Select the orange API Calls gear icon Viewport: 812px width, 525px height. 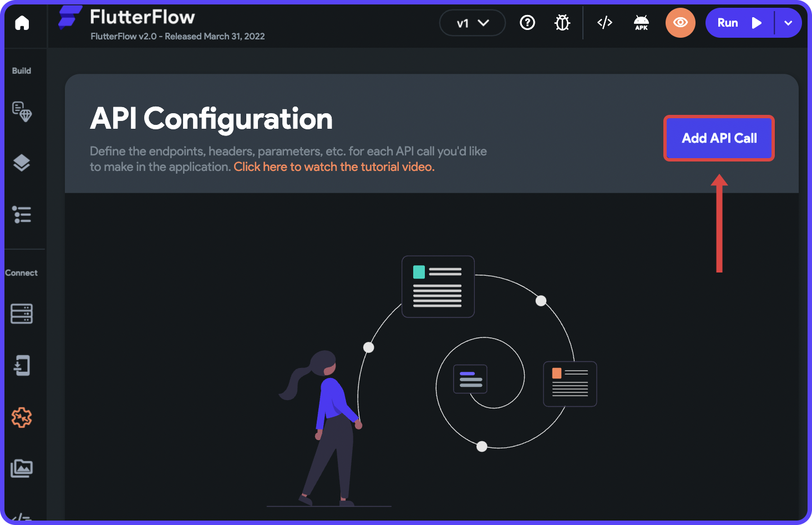click(x=22, y=417)
